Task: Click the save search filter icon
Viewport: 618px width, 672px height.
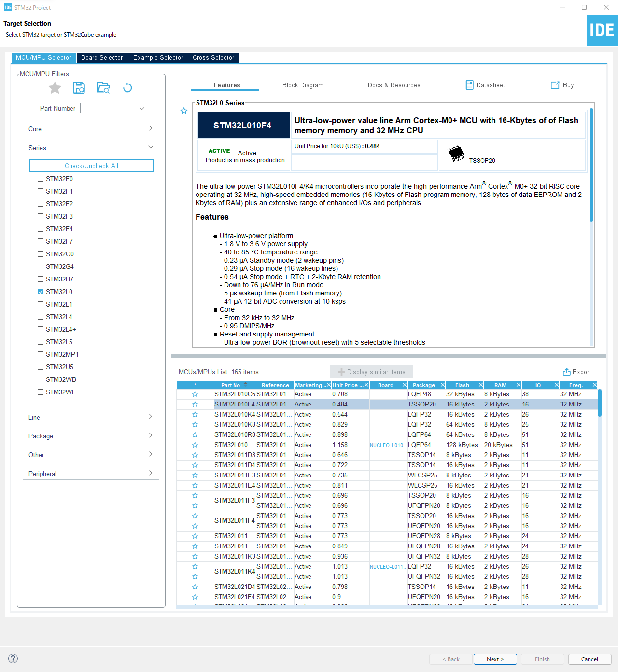Action: [79, 88]
